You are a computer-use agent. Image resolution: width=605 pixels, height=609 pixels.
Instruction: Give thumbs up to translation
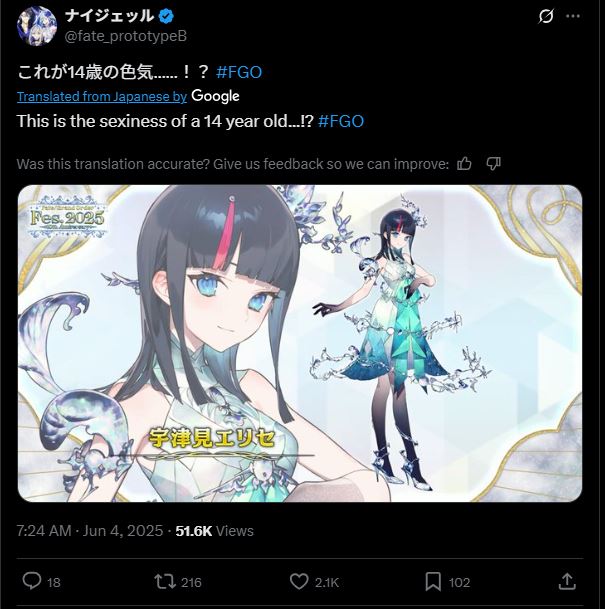point(464,164)
